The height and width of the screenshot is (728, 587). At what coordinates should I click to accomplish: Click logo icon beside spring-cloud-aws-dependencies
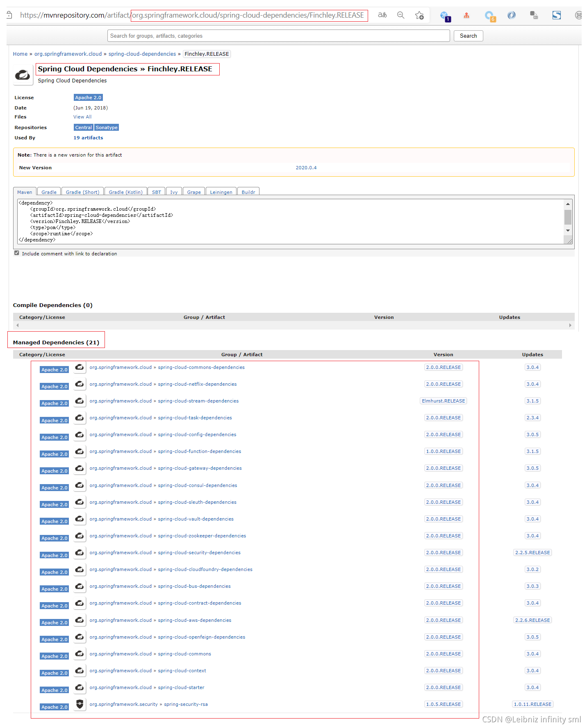(80, 620)
